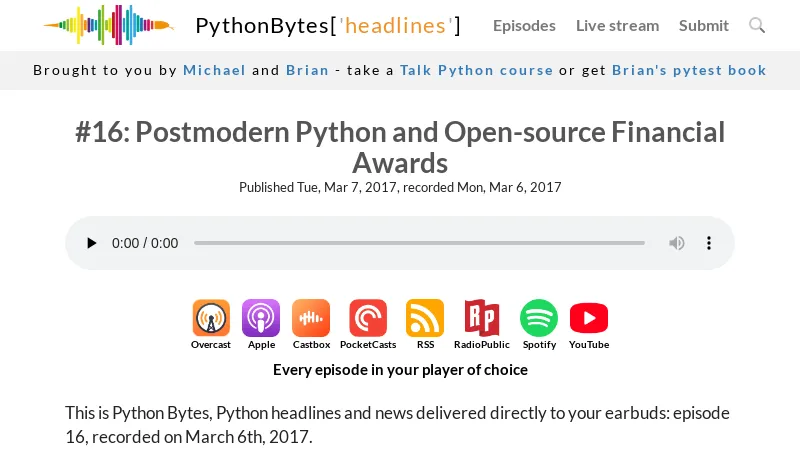
Task: Open the Live stream page
Action: [617, 25]
